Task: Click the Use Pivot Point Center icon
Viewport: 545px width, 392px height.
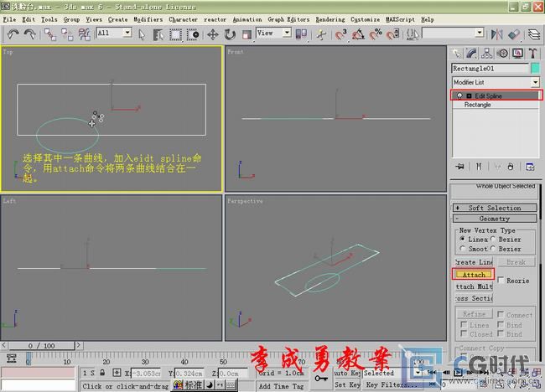Action: point(301,34)
